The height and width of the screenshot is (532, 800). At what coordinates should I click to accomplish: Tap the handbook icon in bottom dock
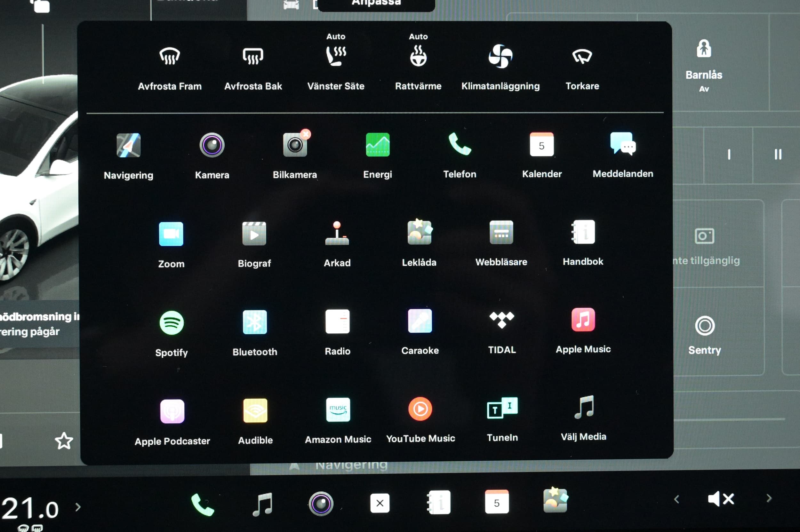(438, 503)
